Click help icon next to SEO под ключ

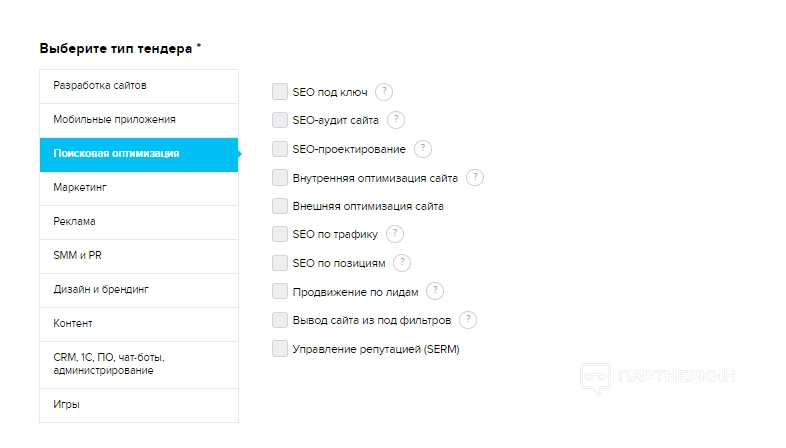tap(384, 92)
